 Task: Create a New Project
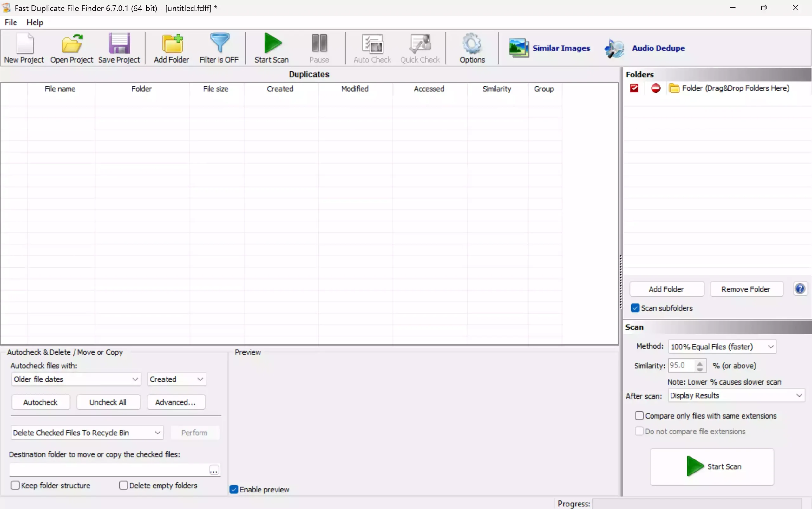point(23,48)
